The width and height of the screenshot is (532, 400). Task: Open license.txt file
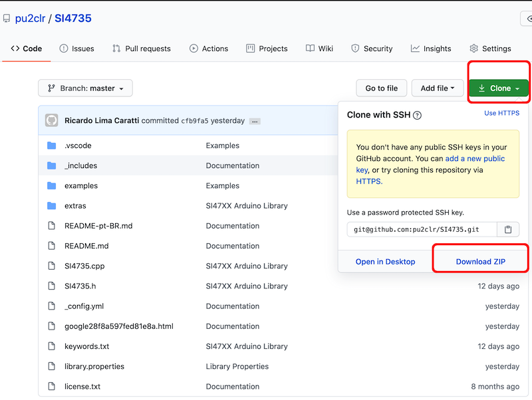[x=82, y=387]
